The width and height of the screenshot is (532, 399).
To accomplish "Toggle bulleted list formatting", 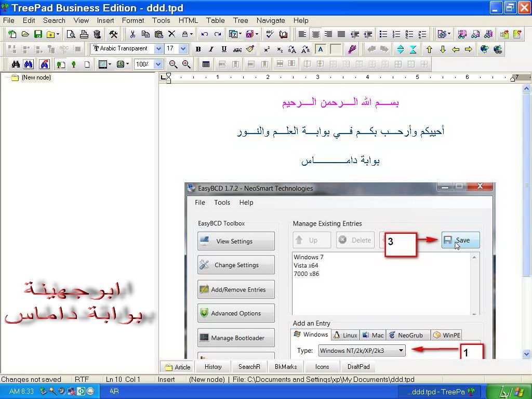I will point(383,34).
